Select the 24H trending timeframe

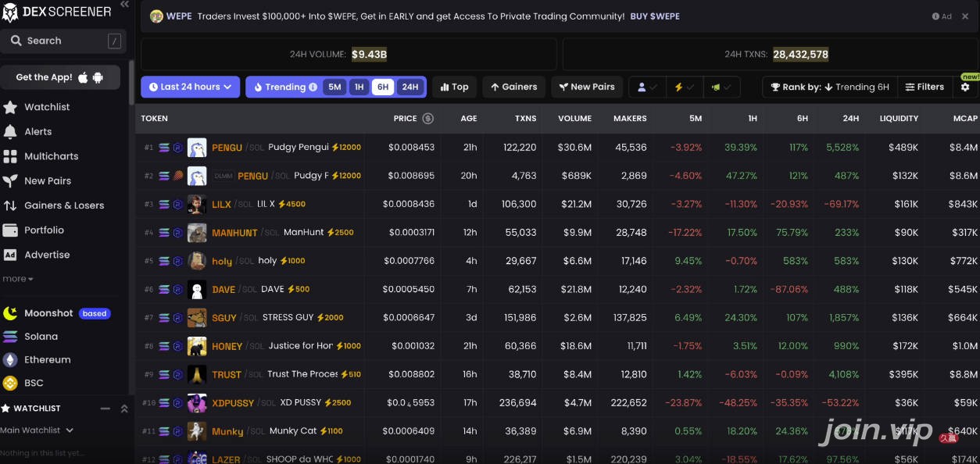coord(410,87)
